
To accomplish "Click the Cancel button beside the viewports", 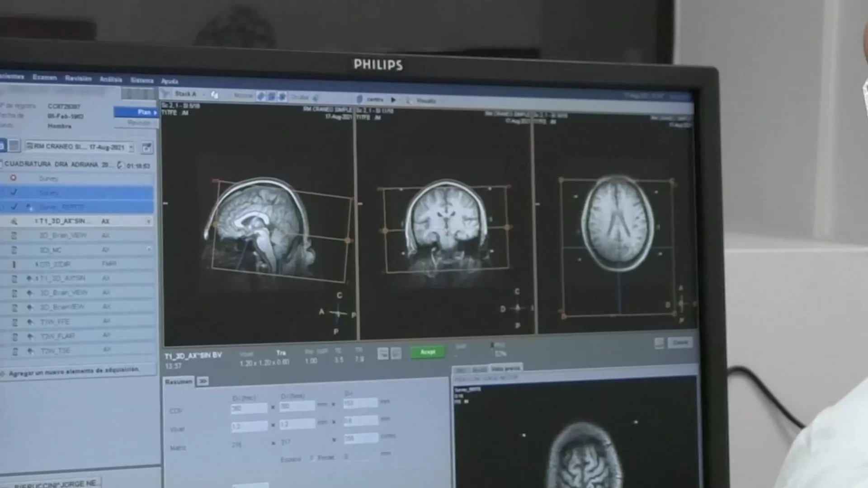I will coord(680,343).
